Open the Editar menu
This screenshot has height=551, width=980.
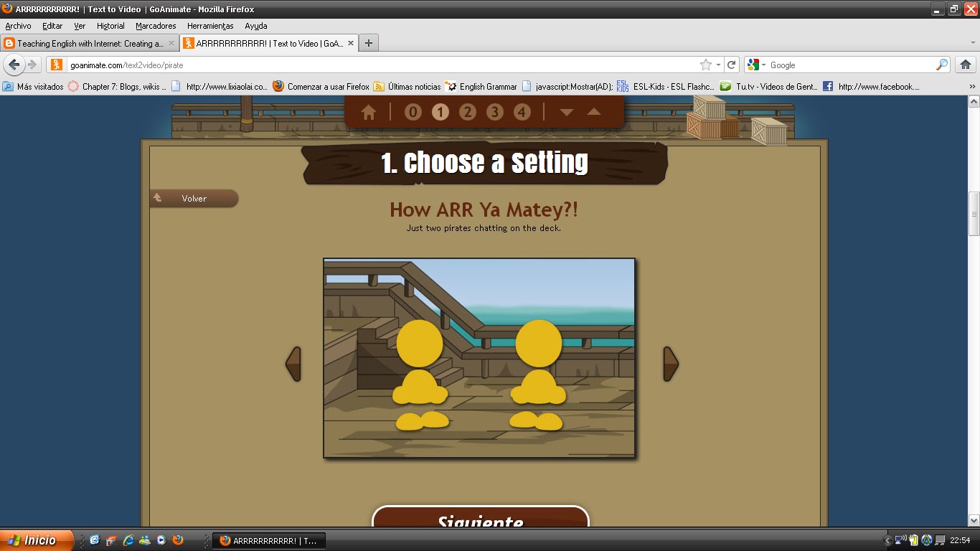(x=52, y=26)
